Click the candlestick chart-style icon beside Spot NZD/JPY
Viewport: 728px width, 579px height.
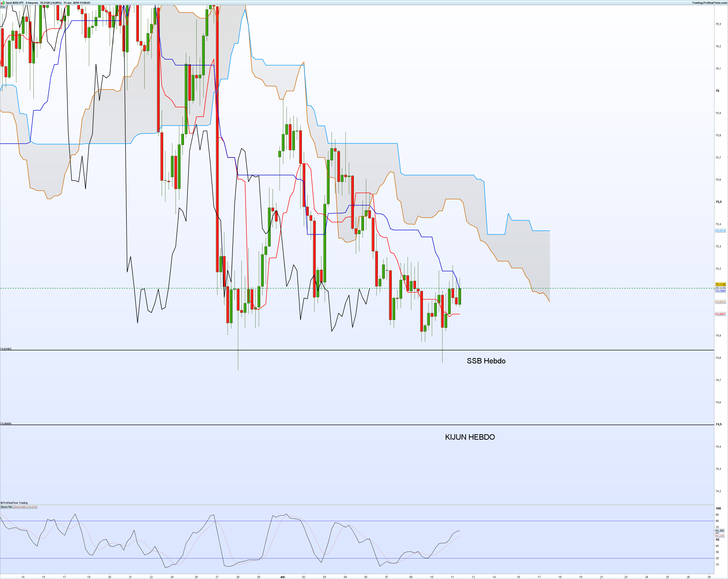coord(3,3)
